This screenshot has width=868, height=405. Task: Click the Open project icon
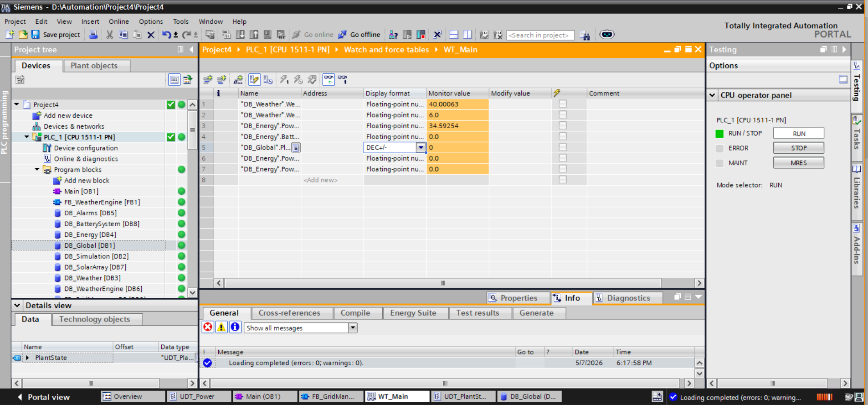[23, 34]
